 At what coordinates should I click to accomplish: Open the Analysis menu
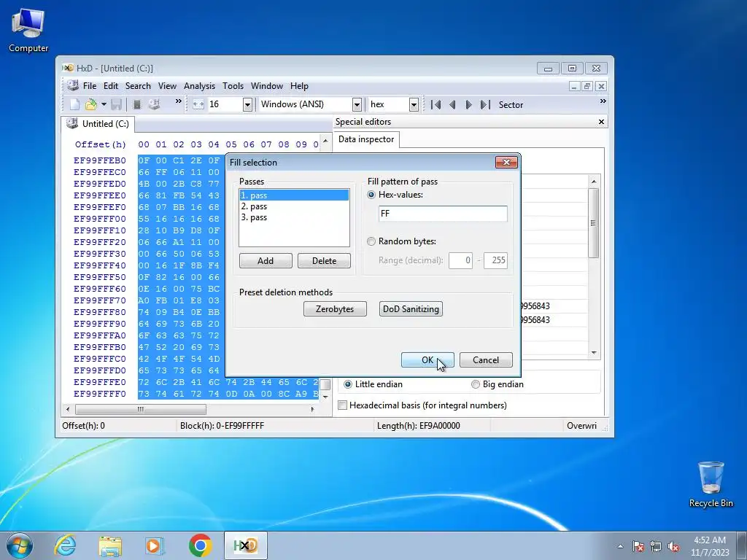pos(199,86)
